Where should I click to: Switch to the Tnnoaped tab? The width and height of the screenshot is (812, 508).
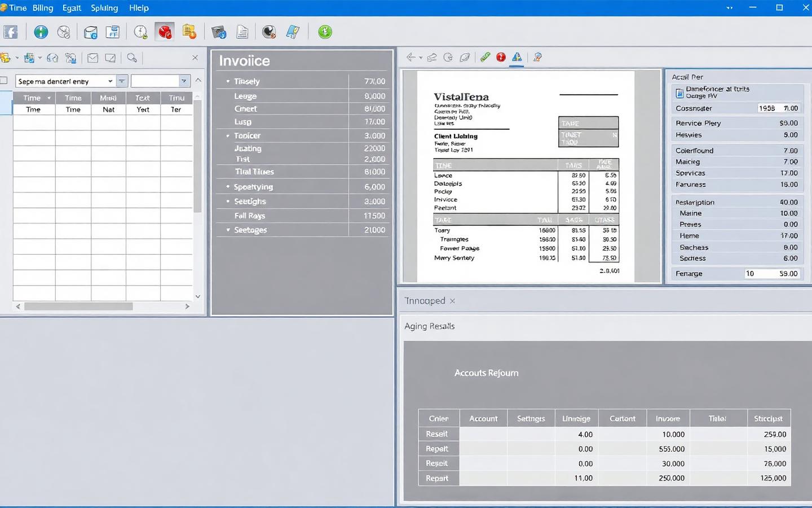(425, 301)
